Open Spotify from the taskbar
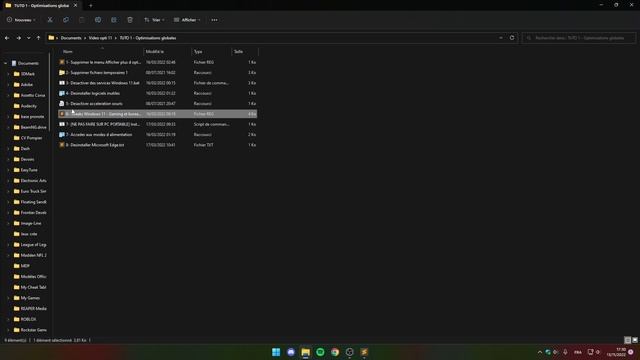The height and width of the screenshot is (360, 640). (x=320, y=352)
